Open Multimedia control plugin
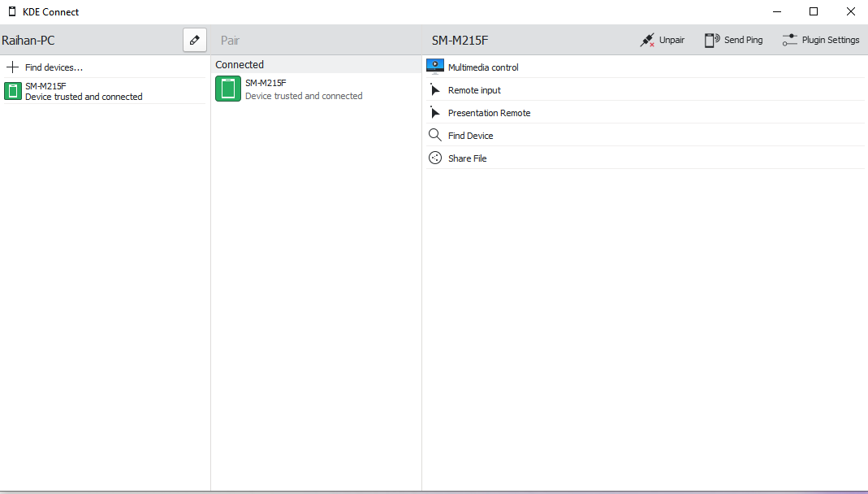The height and width of the screenshot is (494, 868). click(x=483, y=67)
